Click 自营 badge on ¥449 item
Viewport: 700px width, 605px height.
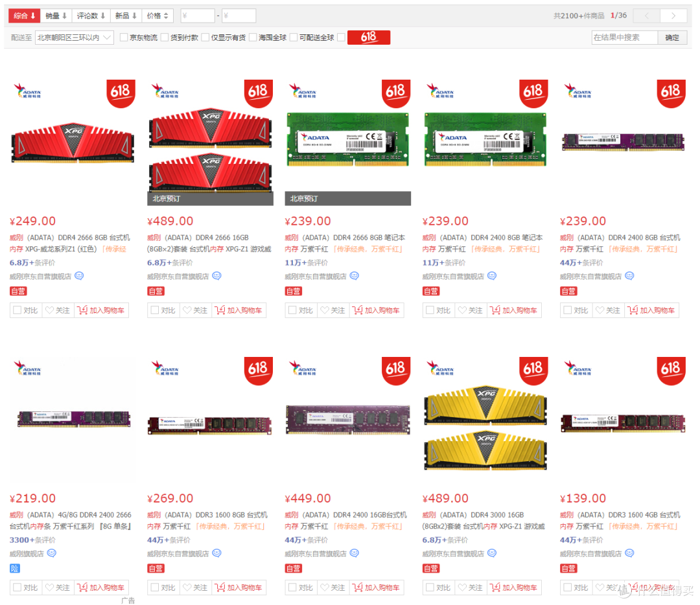tap(294, 569)
